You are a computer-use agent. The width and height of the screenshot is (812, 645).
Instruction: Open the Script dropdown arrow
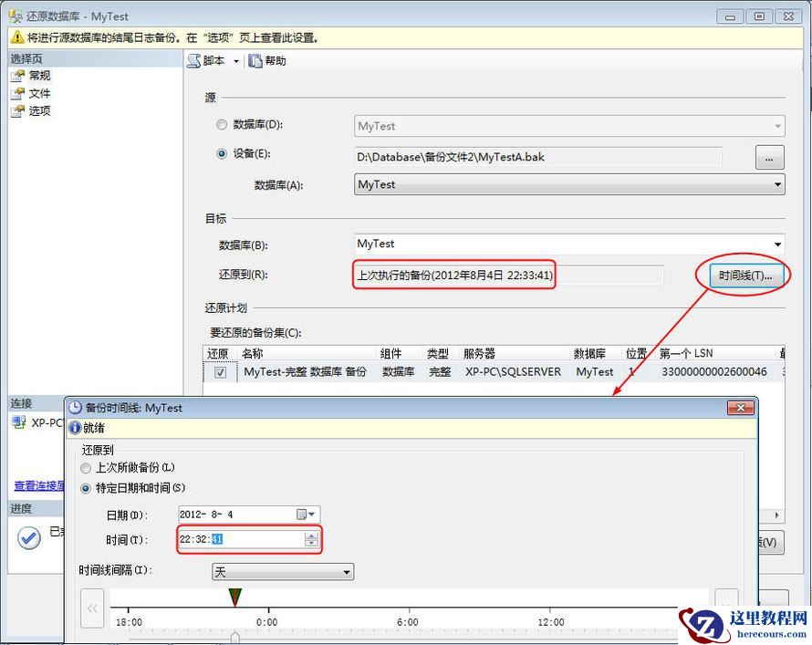click(236, 62)
